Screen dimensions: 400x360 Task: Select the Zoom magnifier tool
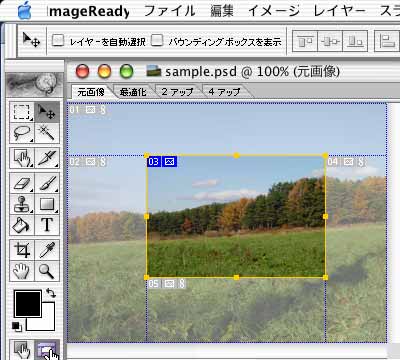coord(47,271)
